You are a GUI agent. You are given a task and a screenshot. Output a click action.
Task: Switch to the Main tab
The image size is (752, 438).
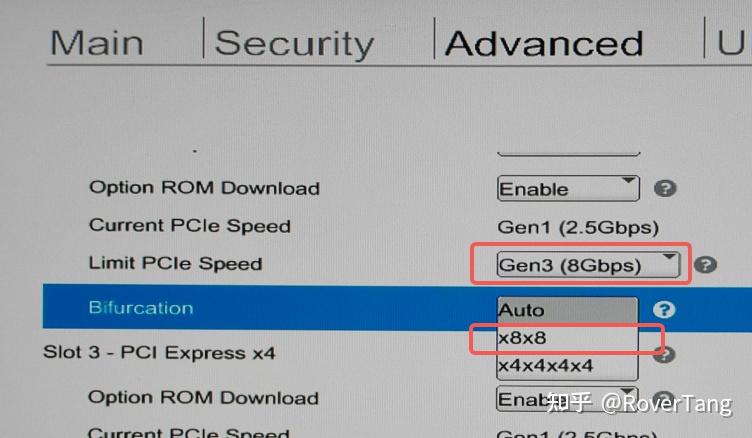click(97, 43)
